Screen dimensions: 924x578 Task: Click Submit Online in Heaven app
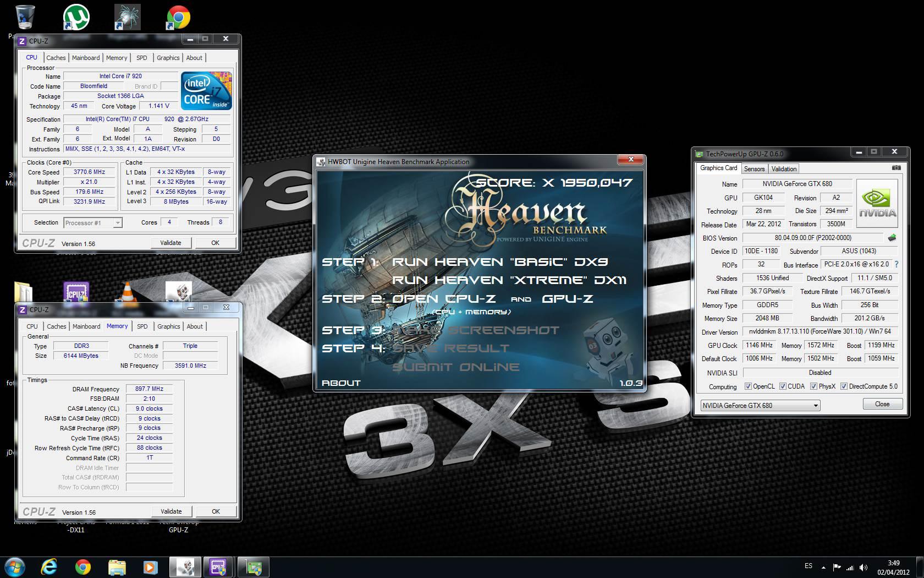point(455,367)
